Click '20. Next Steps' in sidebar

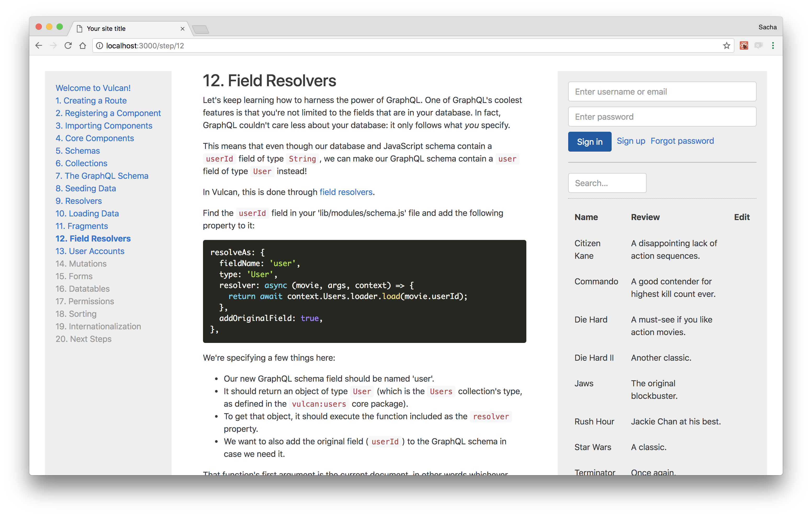[x=83, y=339]
